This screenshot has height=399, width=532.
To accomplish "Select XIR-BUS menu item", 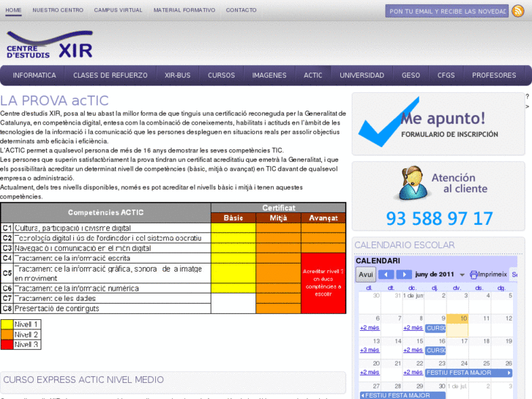I will 177,75.
